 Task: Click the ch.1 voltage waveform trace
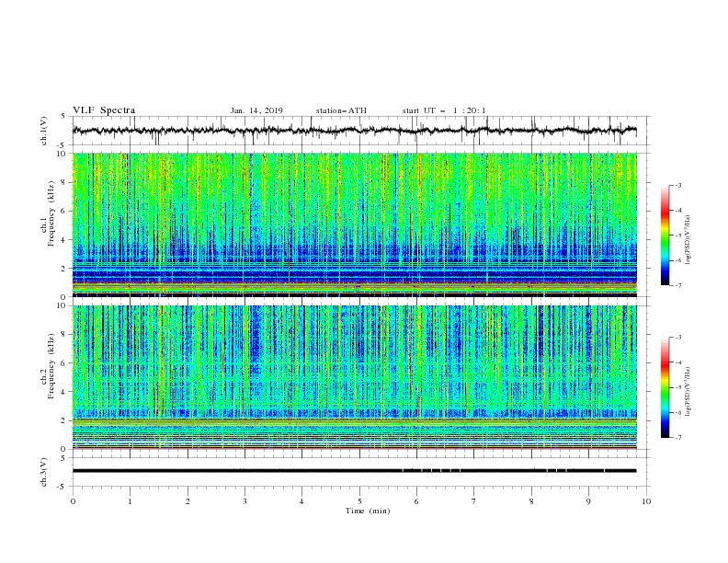tap(354, 131)
